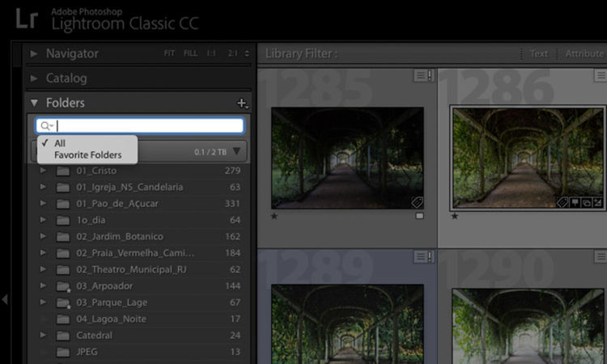Expand the Navigator panel
This screenshot has width=607, height=364.
click(x=34, y=53)
